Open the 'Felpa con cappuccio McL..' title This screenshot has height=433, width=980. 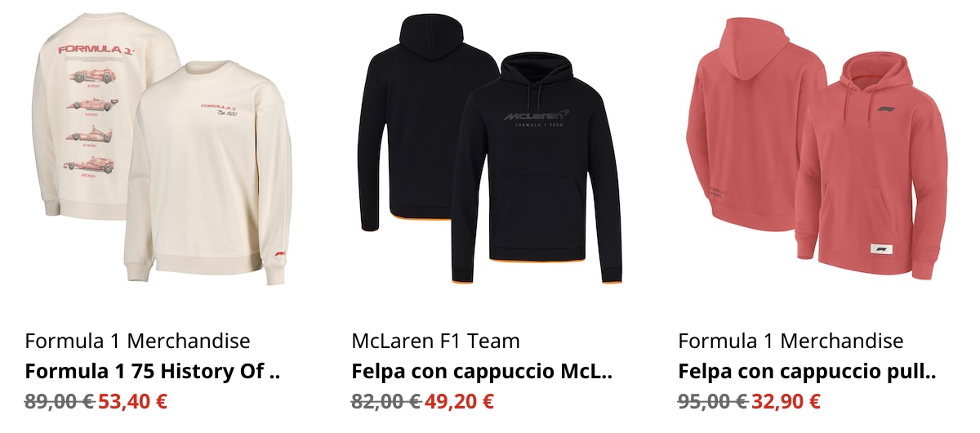pos(482,372)
